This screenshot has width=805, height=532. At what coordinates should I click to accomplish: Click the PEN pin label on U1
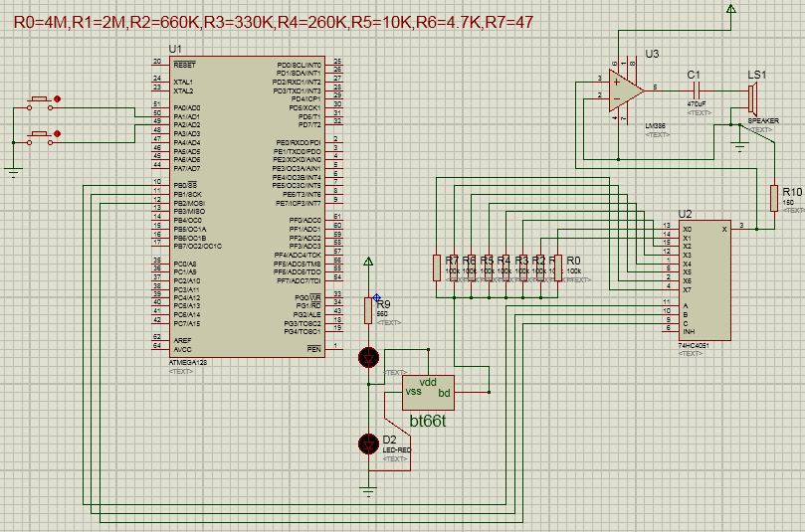pyautogui.click(x=314, y=349)
